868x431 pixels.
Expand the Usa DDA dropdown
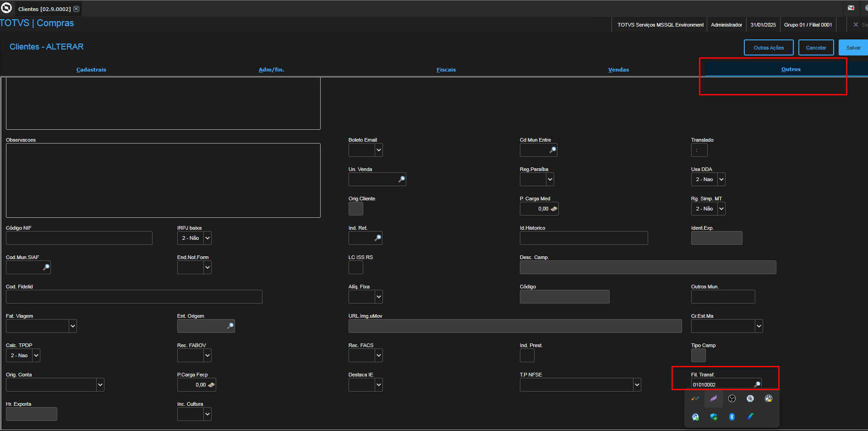coord(721,179)
